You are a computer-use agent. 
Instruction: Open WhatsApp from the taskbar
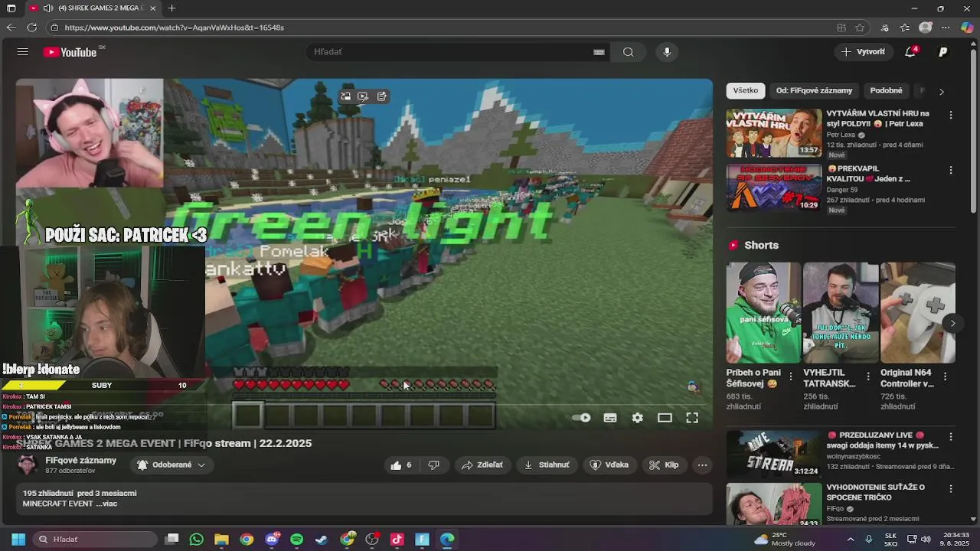[x=196, y=539]
